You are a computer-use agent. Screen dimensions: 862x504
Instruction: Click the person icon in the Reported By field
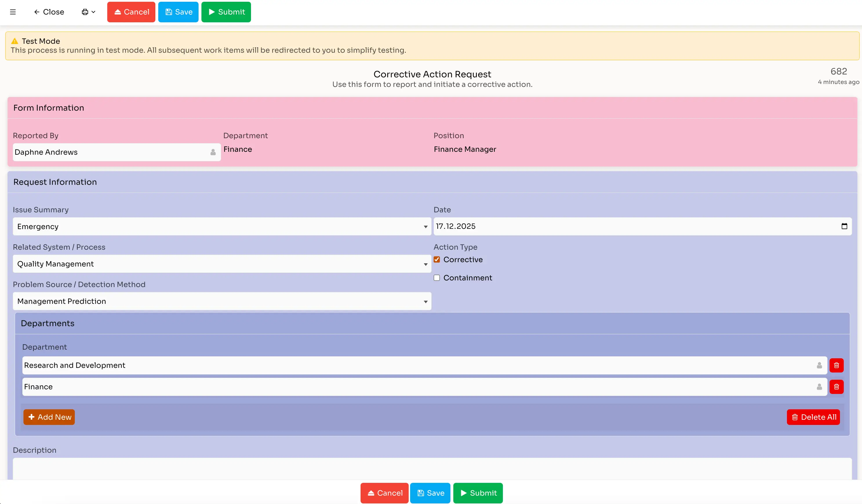[x=213, y=152]
